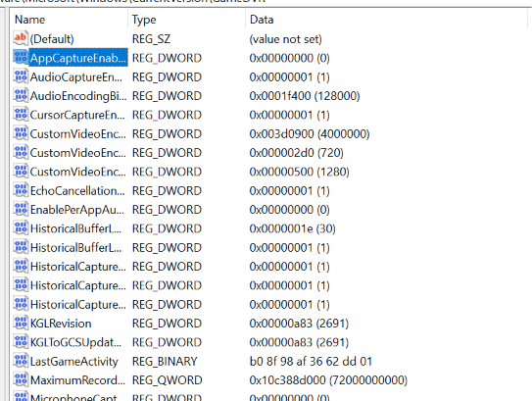This screenshot has width=532, height=401.
Task: Click data 0x00000a83 (2691) of KGLRevision
Action: tap(299, 324)
